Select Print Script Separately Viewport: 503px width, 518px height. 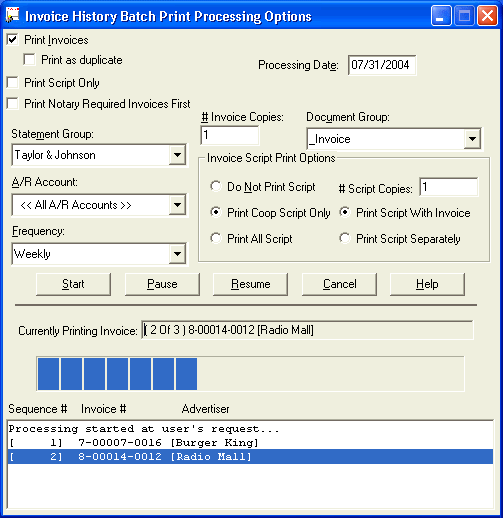tap(345, 238)
